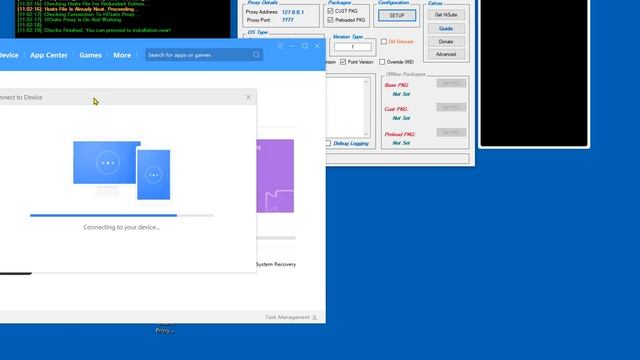The height and width of the screenshot is (360, 640).
Task: Open the App Center tab
Action: [x=49, y=55]
